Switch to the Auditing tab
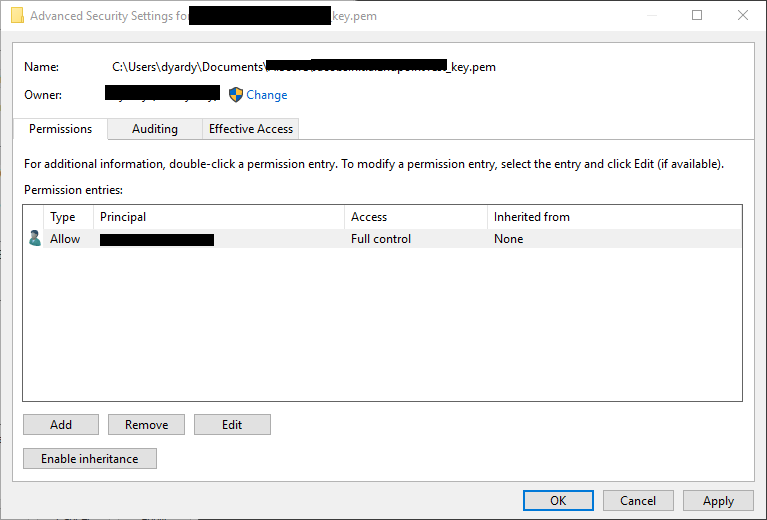Viewport: 767px width, 520px height. coord(155,129)
